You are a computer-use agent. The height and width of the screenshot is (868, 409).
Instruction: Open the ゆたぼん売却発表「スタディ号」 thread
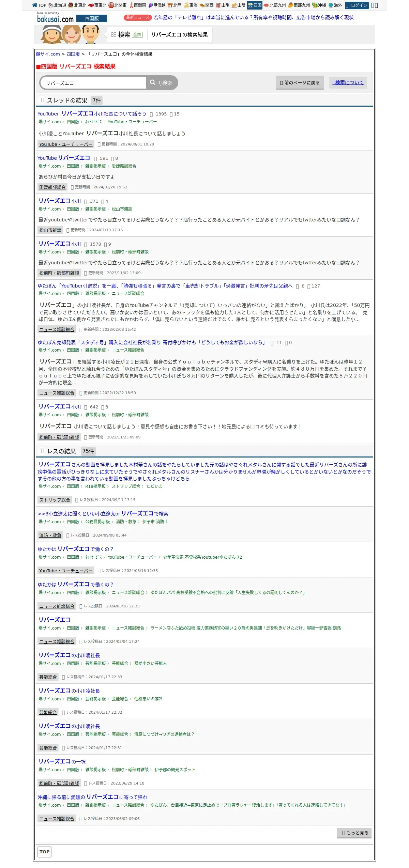click(151, 342)
